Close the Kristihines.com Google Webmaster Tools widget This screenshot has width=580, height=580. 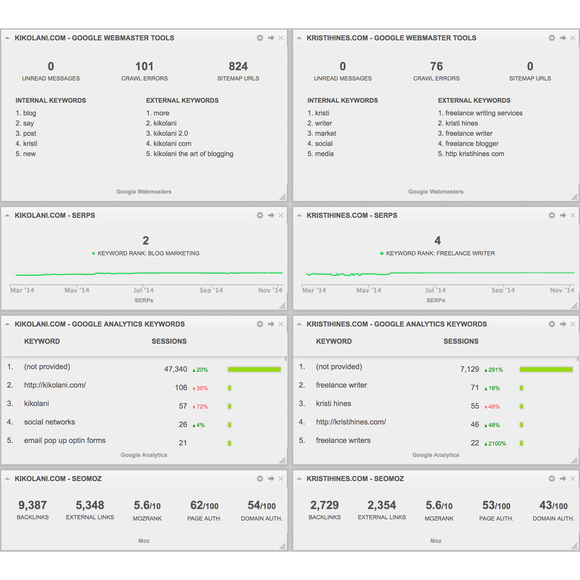pyautogui.click(x=573, y=38)
